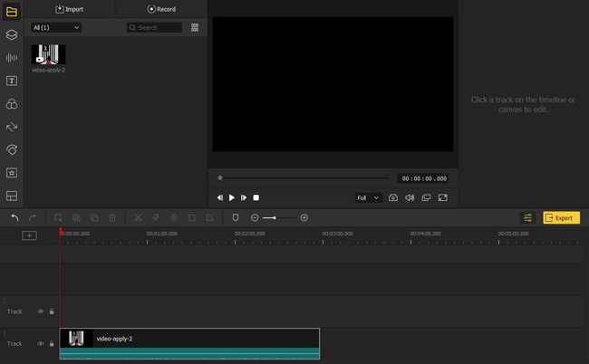Click the Edit pencil-square icon
The height and width of the screenshot is (364, 589).
click(x=209, y=217)
